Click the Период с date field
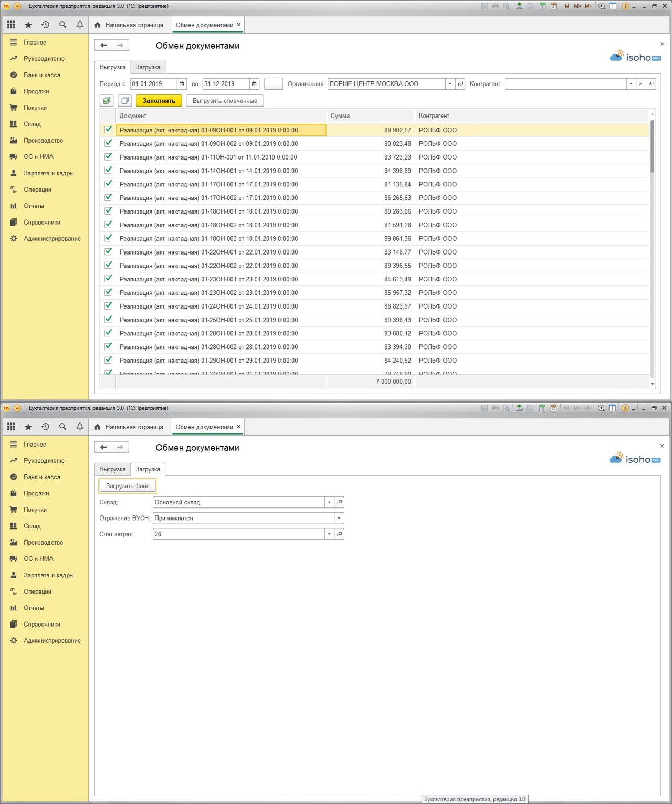The image size is (672, 804). coord(153,84)
